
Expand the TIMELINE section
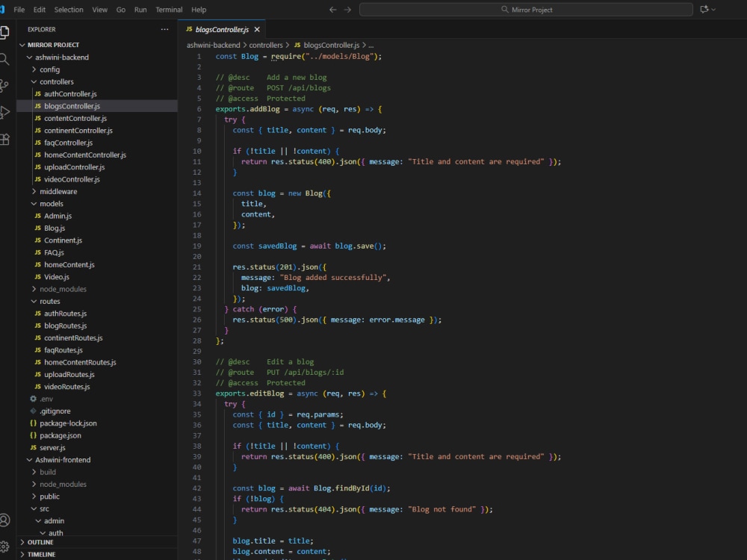coord(97,554)
